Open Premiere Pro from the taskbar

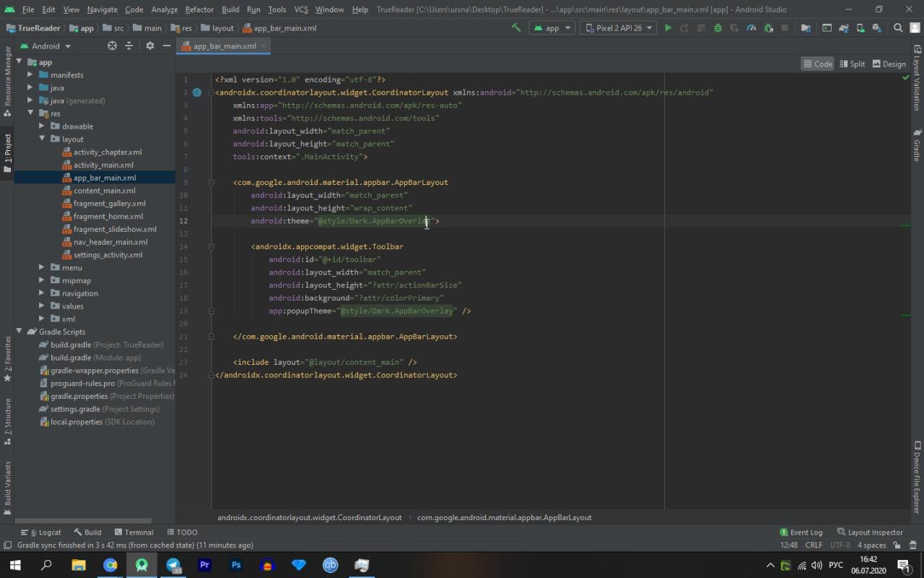pyautogui.click(x=204, y=565)
